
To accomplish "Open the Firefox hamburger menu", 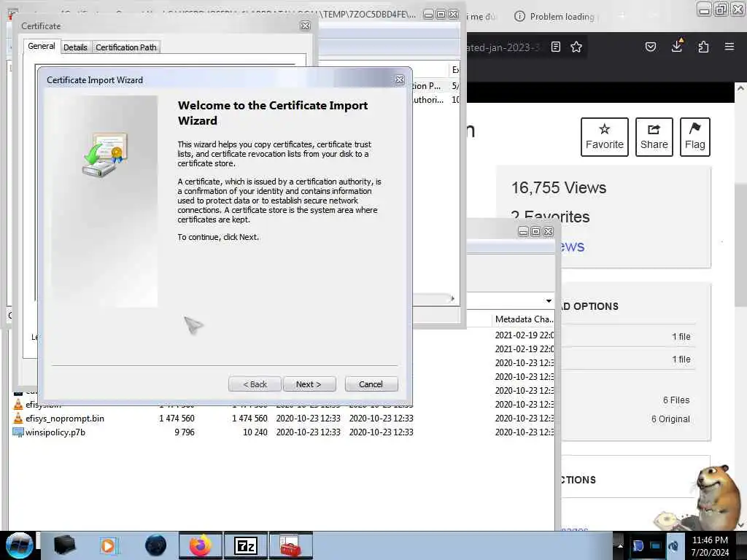I will coord(729,47).
